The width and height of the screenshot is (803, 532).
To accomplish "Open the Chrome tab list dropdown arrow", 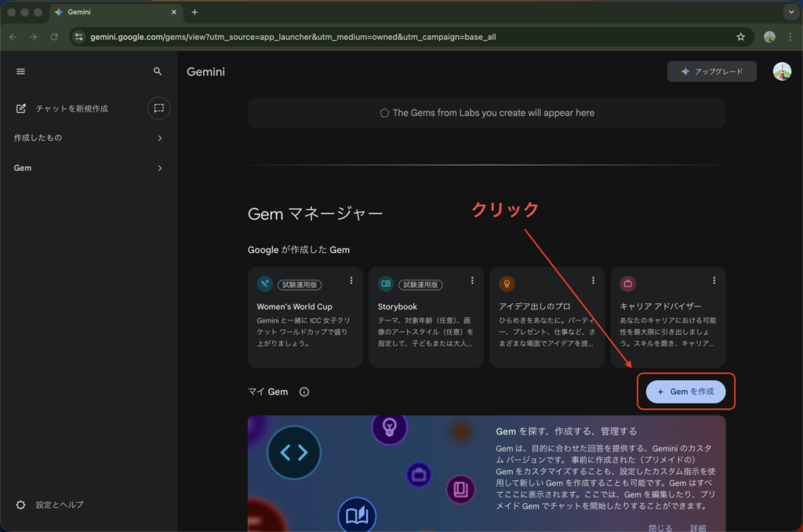I will [789, 12].
